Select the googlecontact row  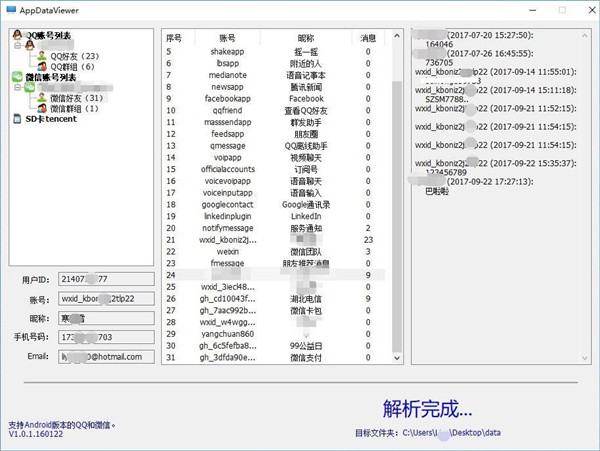coord(274,205)
